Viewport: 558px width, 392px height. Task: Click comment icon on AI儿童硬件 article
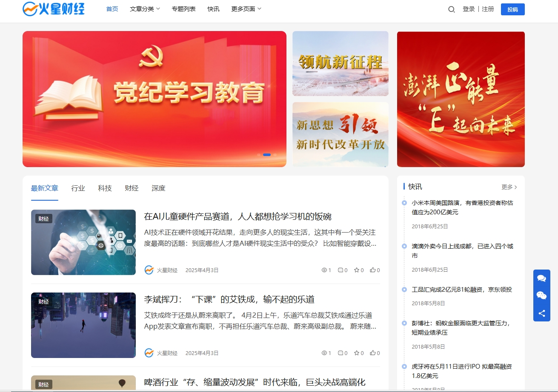(340, 270)
